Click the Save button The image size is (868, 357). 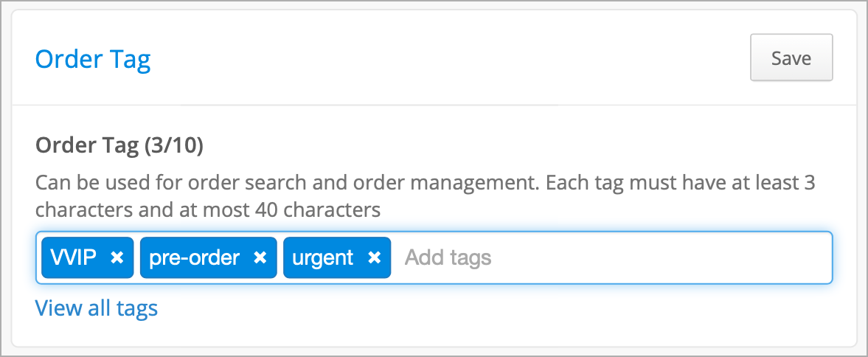791,58
